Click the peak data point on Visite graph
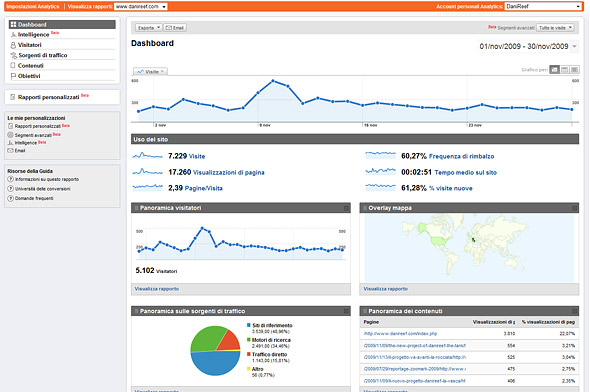This screenshot has height=392, width=590. click(273, 81)
